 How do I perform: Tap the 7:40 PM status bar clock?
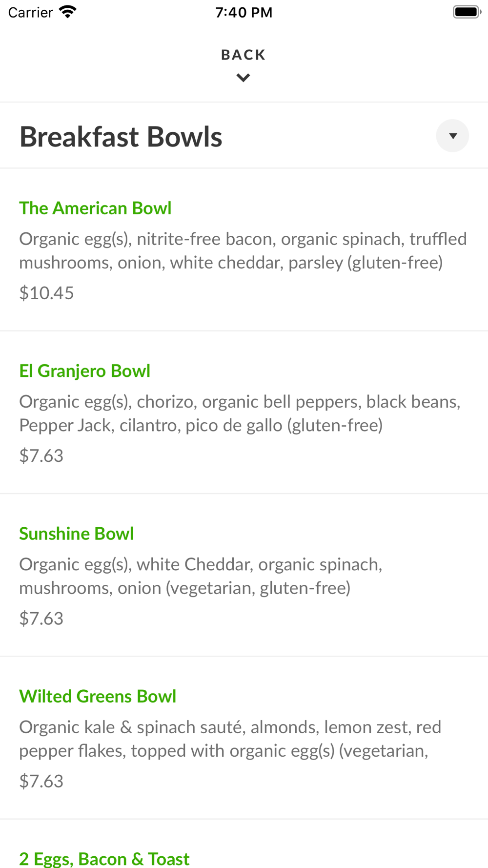[244, 12]
